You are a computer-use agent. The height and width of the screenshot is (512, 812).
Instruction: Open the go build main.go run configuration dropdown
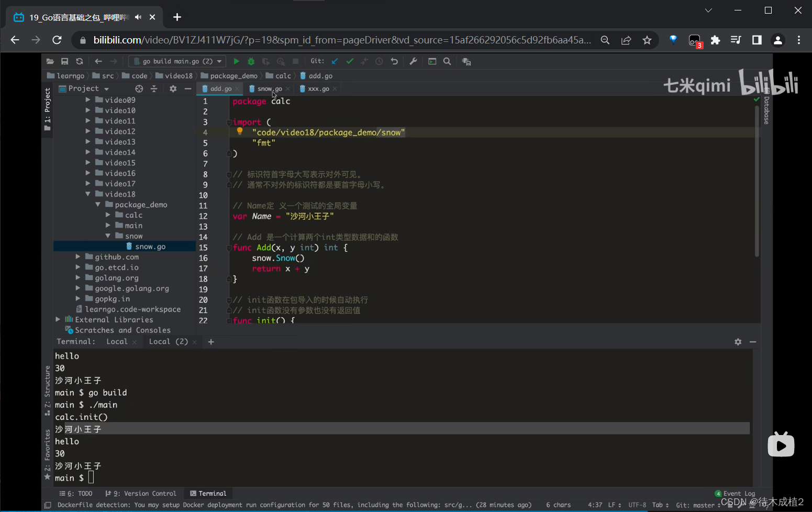coord(177,61)
